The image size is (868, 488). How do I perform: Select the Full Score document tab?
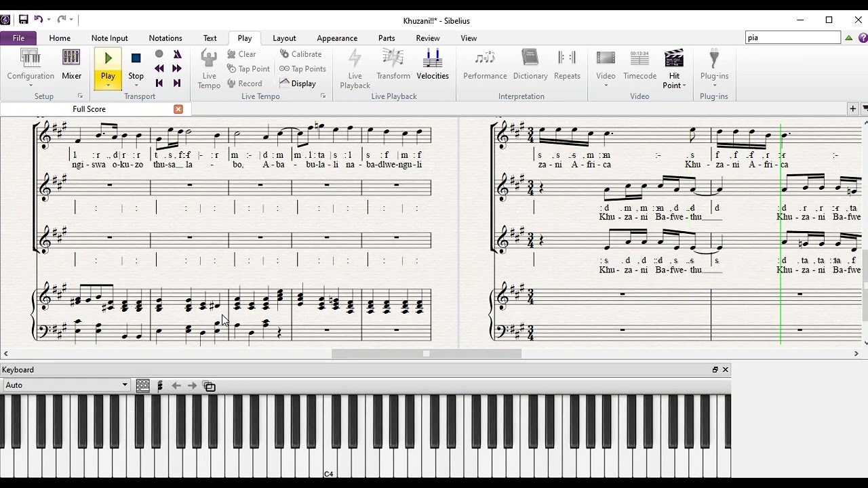pyautogui.click(x=89, y=109)
